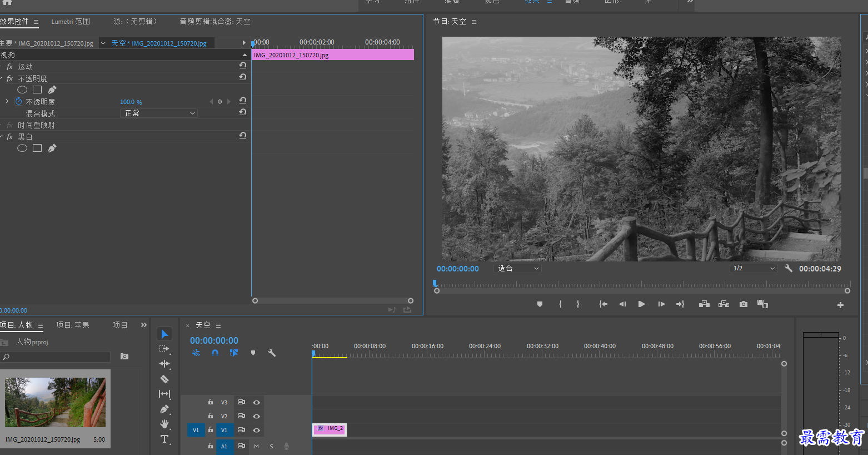The image size is (868, 455).
Task: Toggle lock on V2 track
Action: coord(211,416)
